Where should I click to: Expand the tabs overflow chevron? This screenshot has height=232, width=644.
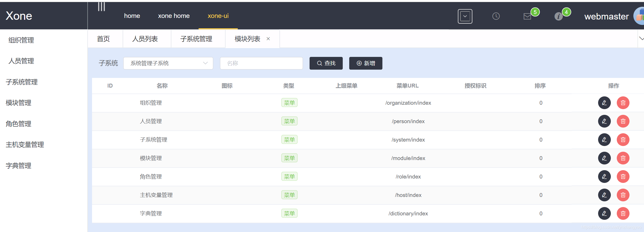641,38
